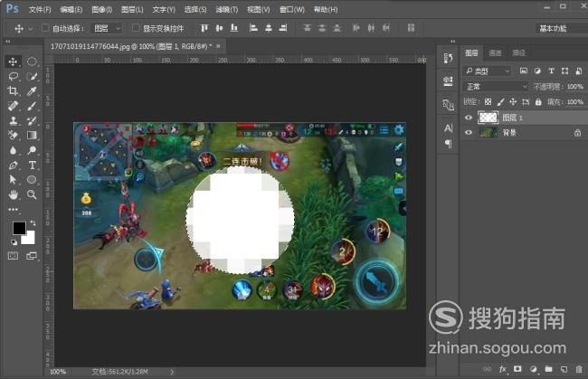Delete the selected layer

click(579, 369)
